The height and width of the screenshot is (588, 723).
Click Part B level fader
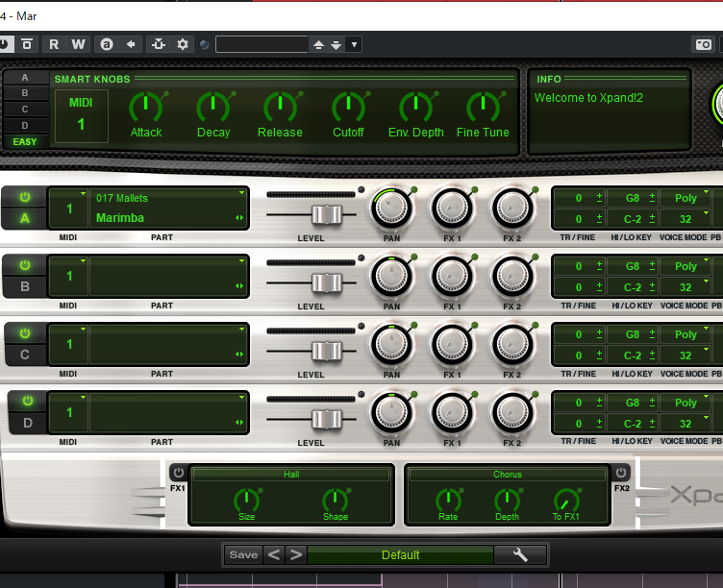(327, 282)
